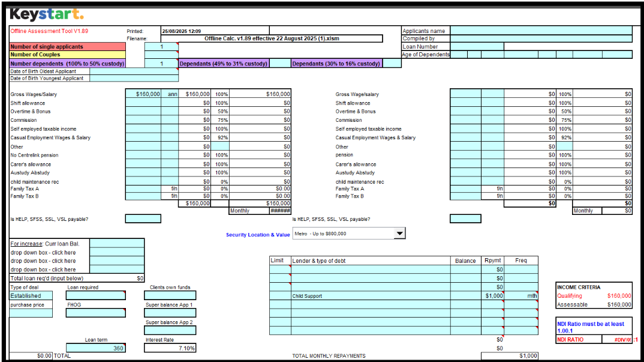Click the 'ann' frequency cell for Gross Wages
This screenshot has height=362, width=644.
[170, 94]
